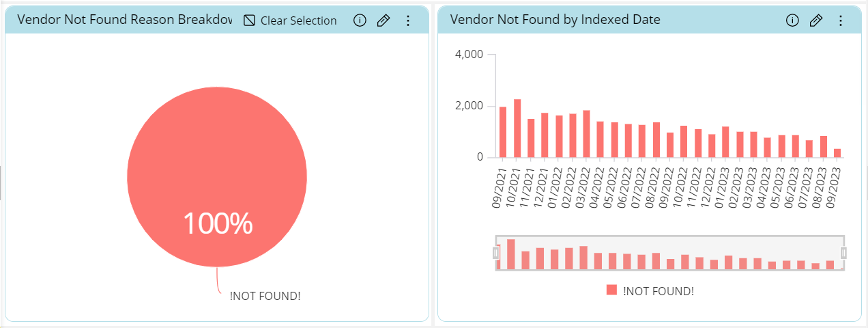
Task: Select the 10/2022 bar
Action: (x=684, y=141)
